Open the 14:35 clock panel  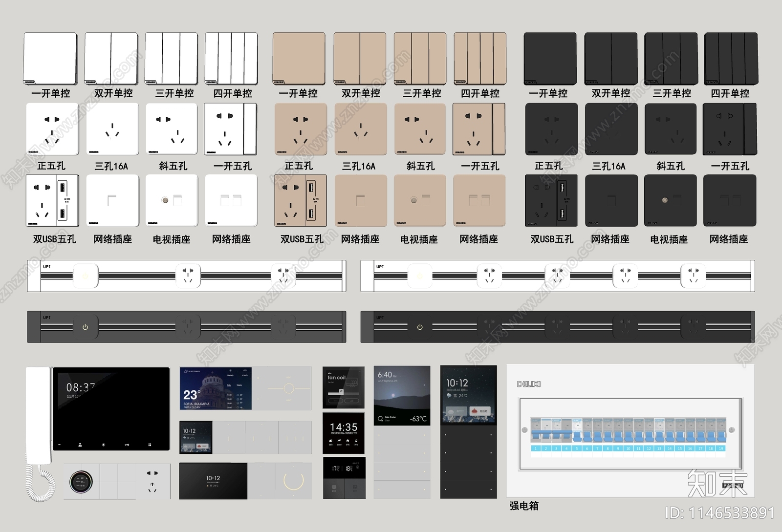pos(344,434)
